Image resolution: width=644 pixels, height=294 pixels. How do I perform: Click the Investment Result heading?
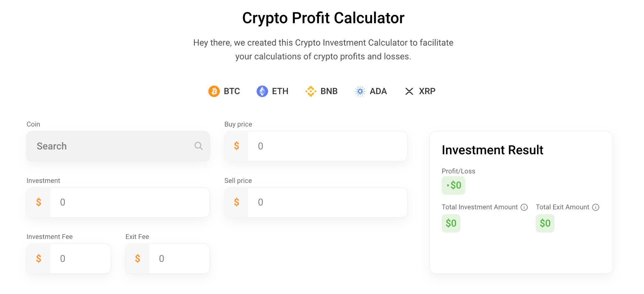(x=492, y=150)
